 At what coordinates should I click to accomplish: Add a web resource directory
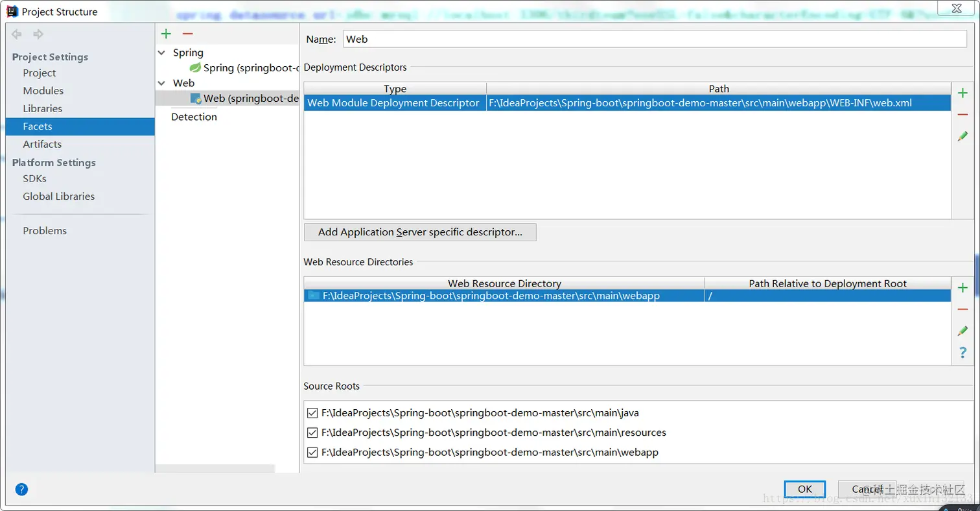pyautogui.click(x=962, y=288)
